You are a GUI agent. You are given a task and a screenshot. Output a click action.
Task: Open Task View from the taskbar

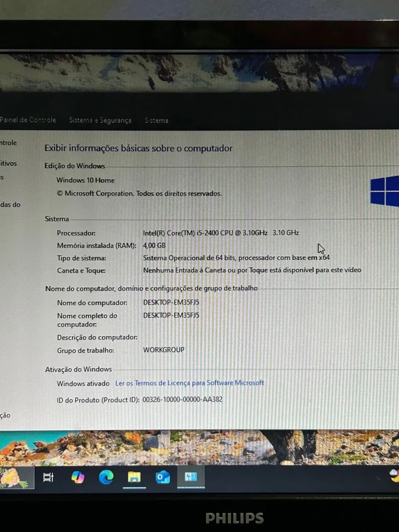49,477
